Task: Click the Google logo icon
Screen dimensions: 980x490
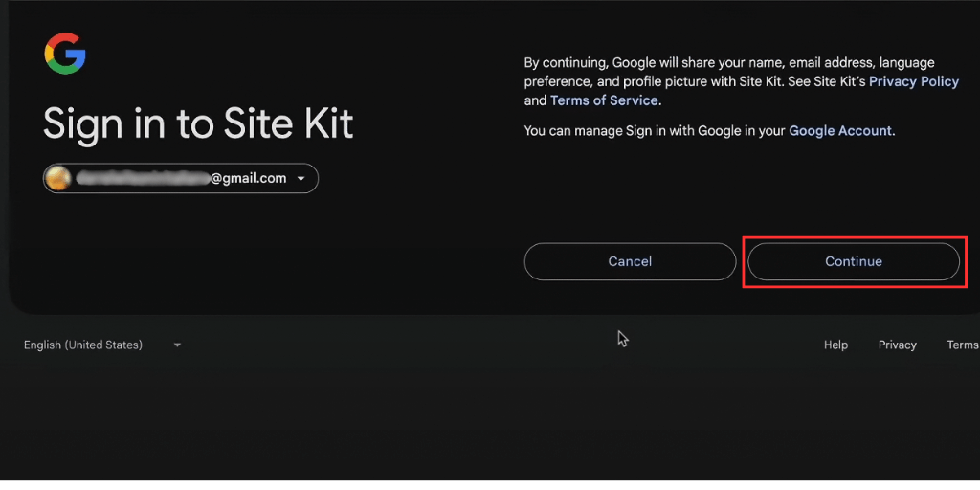Action: (64, 54)
